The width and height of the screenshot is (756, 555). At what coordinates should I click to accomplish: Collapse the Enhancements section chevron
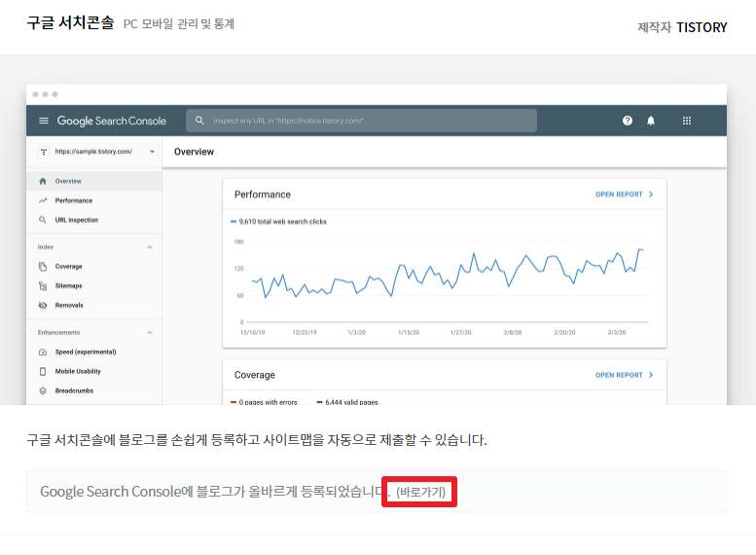[x=150, y=333]
